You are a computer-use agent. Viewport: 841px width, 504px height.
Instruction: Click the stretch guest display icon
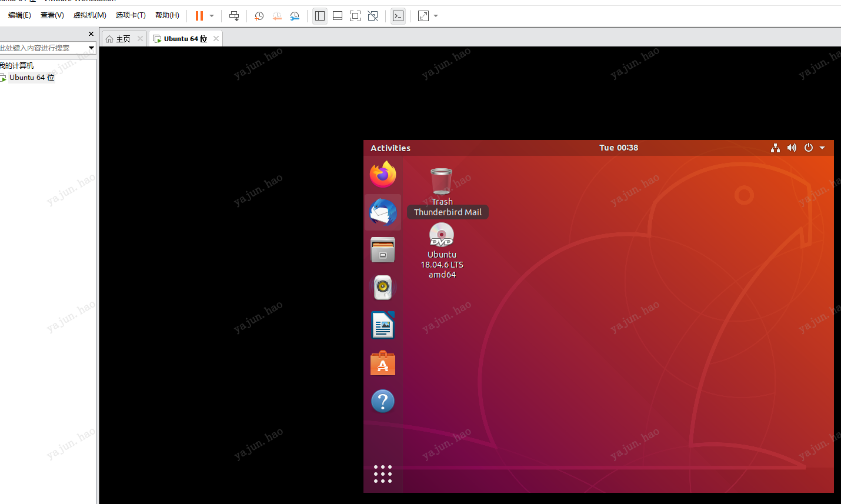[423, 16]
